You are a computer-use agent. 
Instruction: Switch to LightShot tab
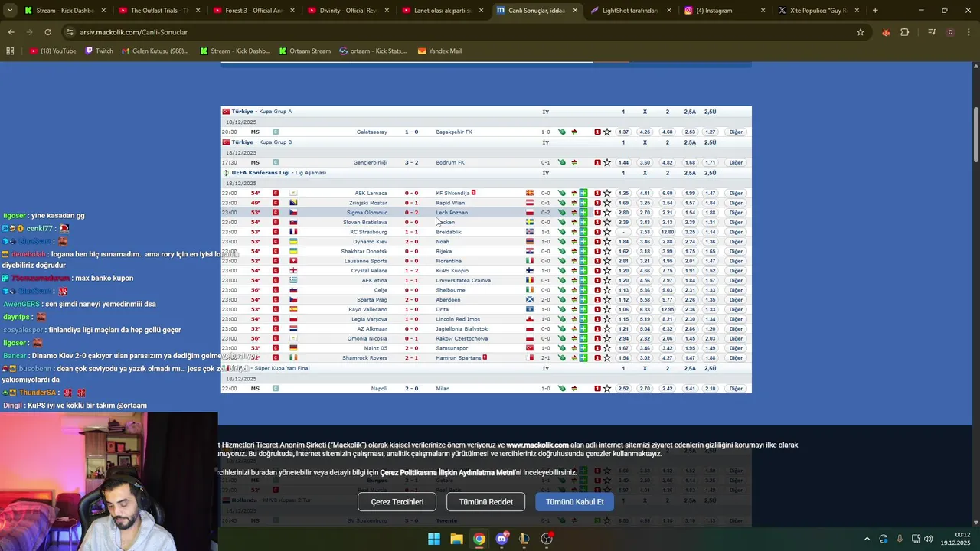pyautogui.click(x=630, y=11)
